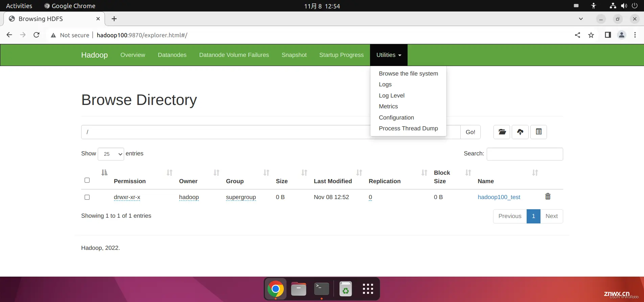Click the Next pagination button

tap(552, 216)
